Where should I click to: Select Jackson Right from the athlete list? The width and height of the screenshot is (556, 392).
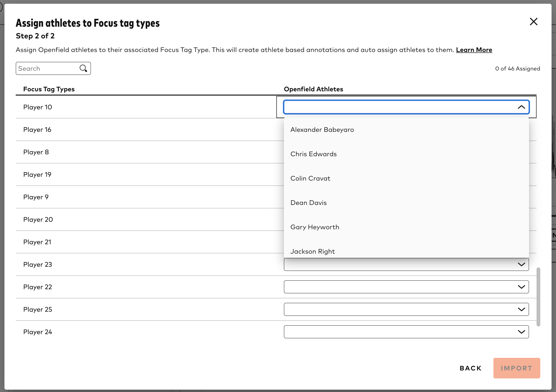pos(313,251)
